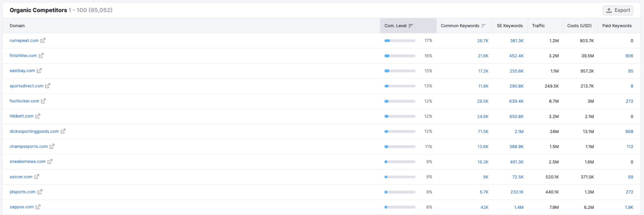
Task: Click runrepeat.com competition level bar
Action: tap(400, 41)
